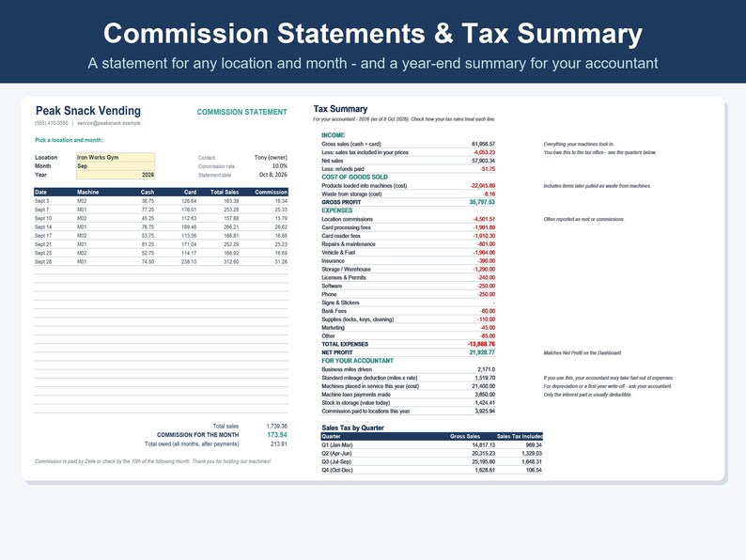Viewport: 746px width, 560px height.
Task: Click 'FOR YOUR ACCOUNTANT' section heading
Action: 357,361
